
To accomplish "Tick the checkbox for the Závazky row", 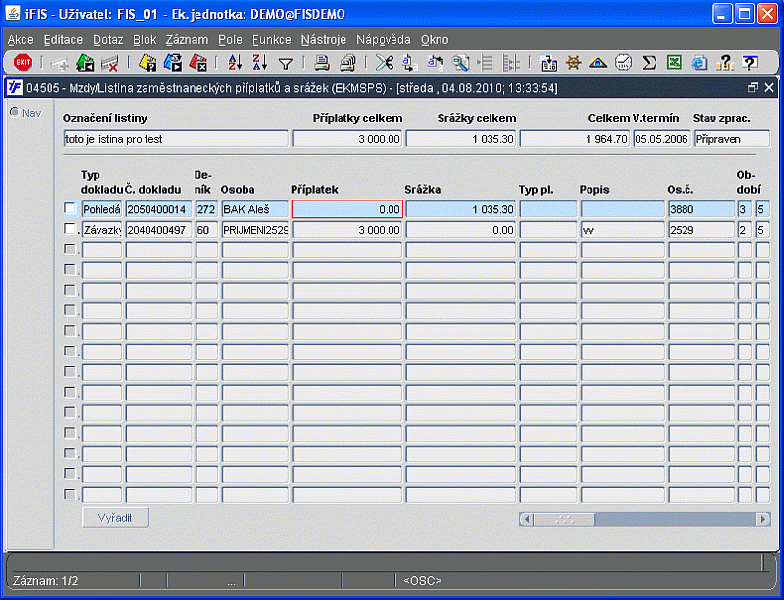I will click(x=70, y=230).
